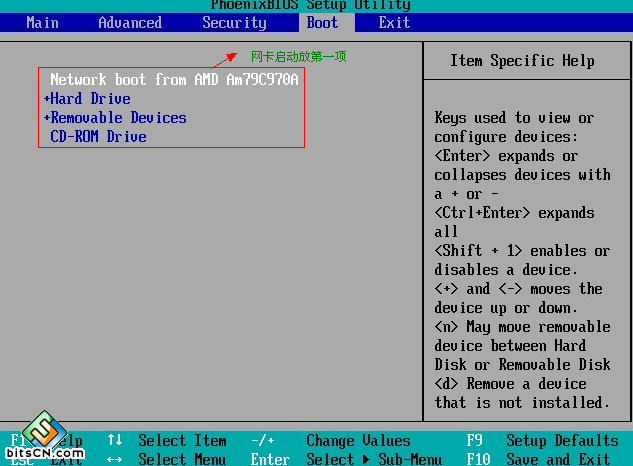Click '<Shift + 1> enables or' help line

522,251
